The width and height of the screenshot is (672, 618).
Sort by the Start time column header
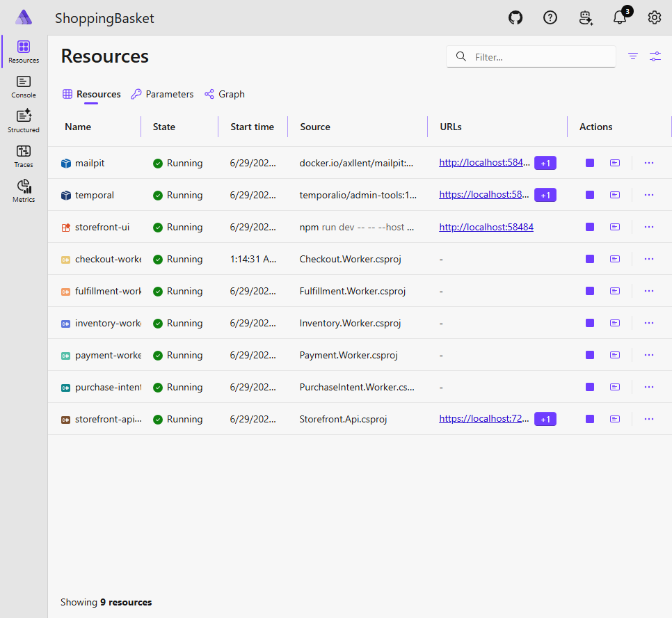point(252,127)
